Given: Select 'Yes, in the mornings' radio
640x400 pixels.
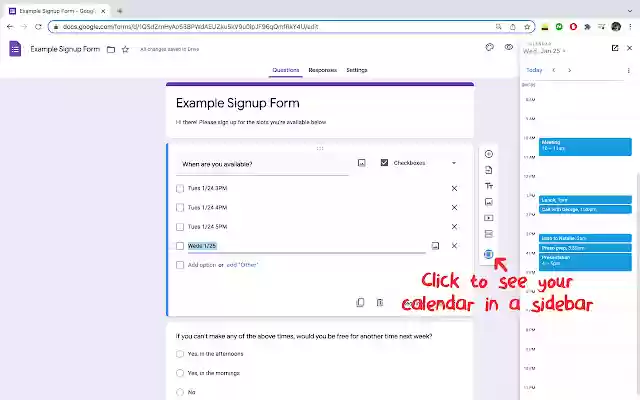Looking at the screenshot, I should pyautogui.click(x=180, y=373).
